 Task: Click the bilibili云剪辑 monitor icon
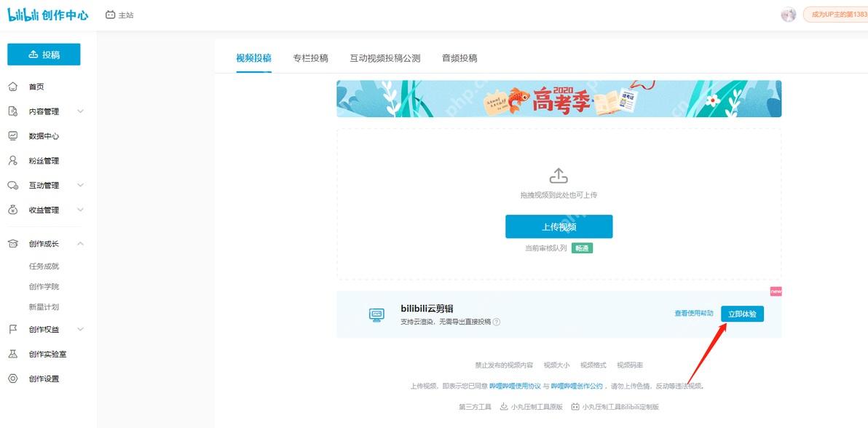[x=376, y=315]
